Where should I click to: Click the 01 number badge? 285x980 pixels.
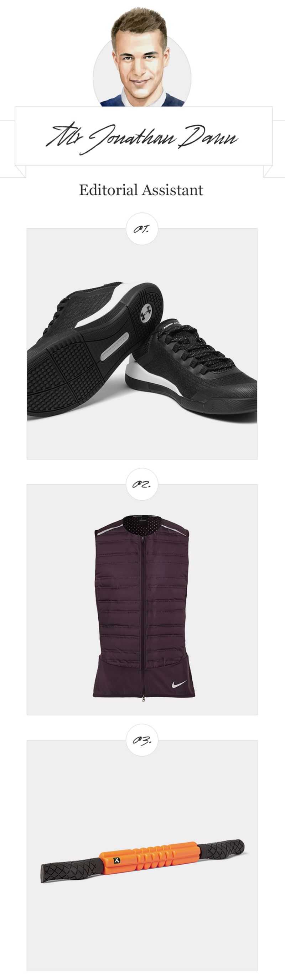click(142, 229)
